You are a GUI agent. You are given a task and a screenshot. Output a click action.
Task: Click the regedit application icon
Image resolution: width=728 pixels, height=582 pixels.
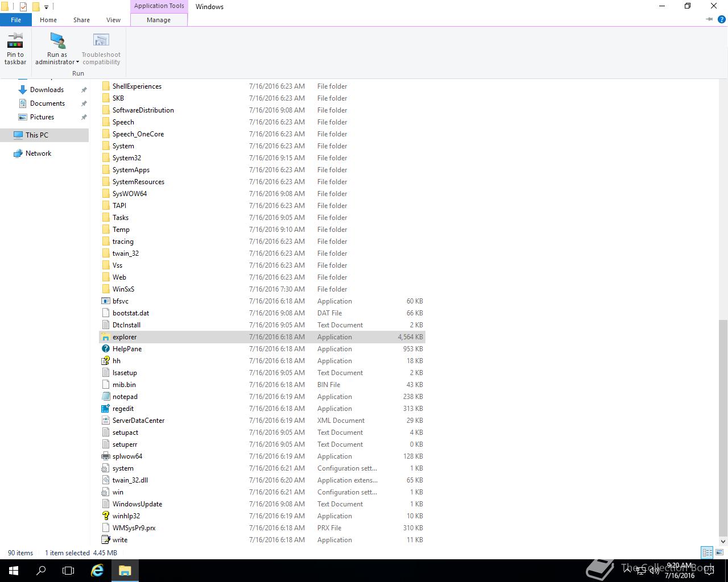point(105,409)
